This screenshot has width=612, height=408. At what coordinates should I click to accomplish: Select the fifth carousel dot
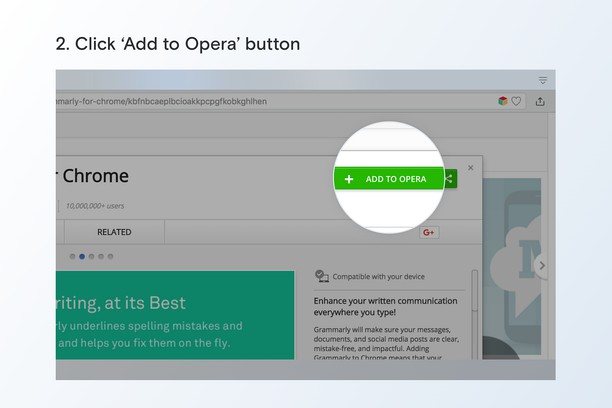click(x=110, y=257)
